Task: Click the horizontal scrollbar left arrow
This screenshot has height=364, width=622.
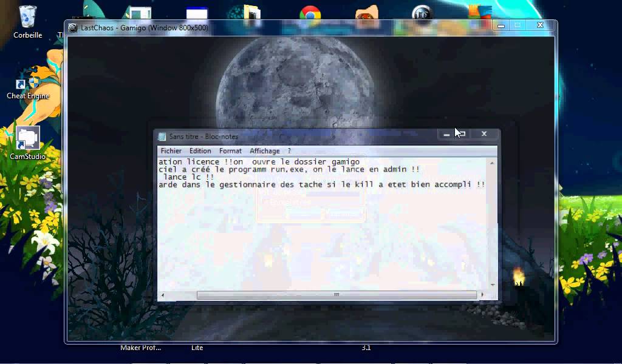Action: tap(162, 295)
